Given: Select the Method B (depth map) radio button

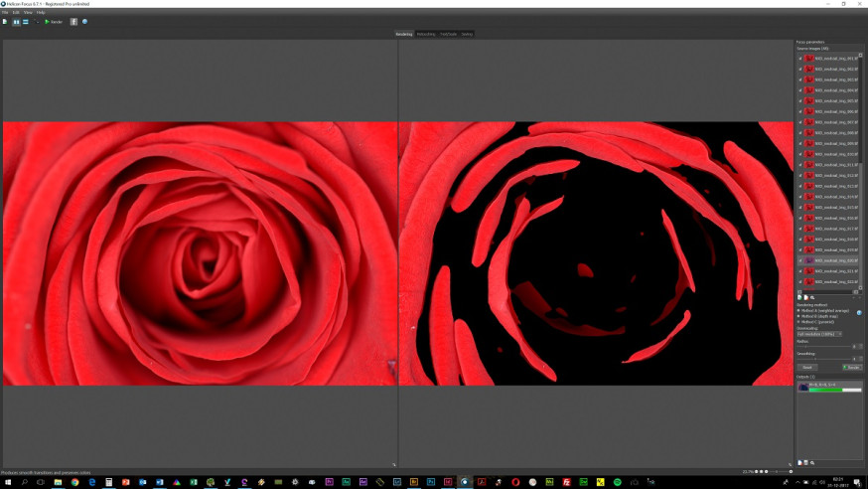Looking at the screenshot, I should (798, 316).
